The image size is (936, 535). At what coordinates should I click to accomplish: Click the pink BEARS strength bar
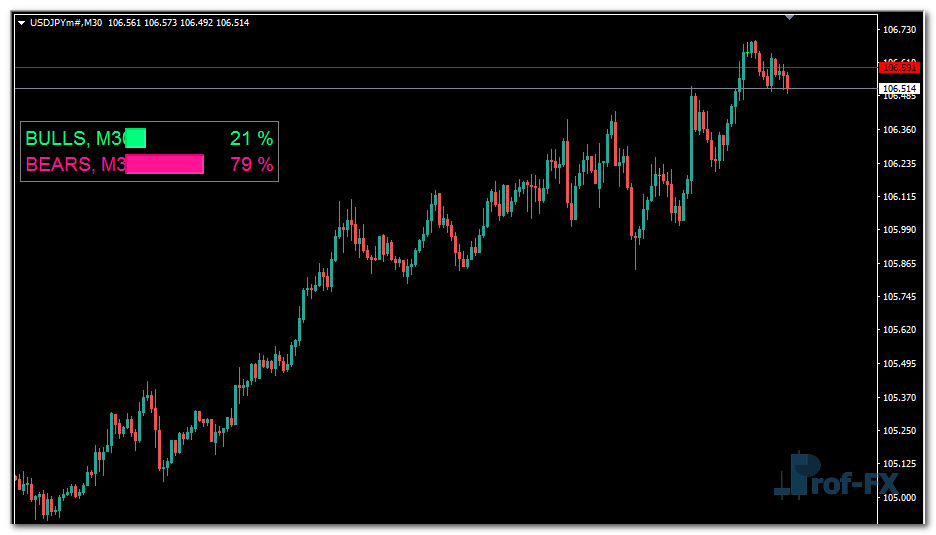[165, 164]
